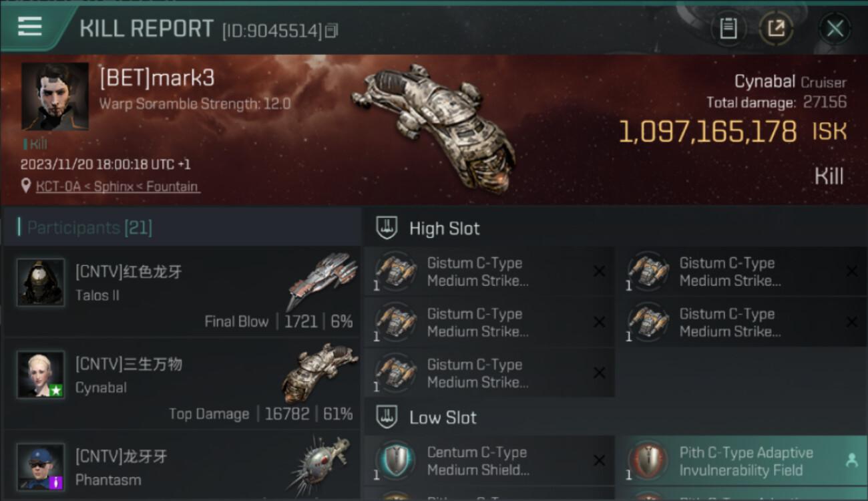Select the Cynabal top damage participant

click(182, 383)
